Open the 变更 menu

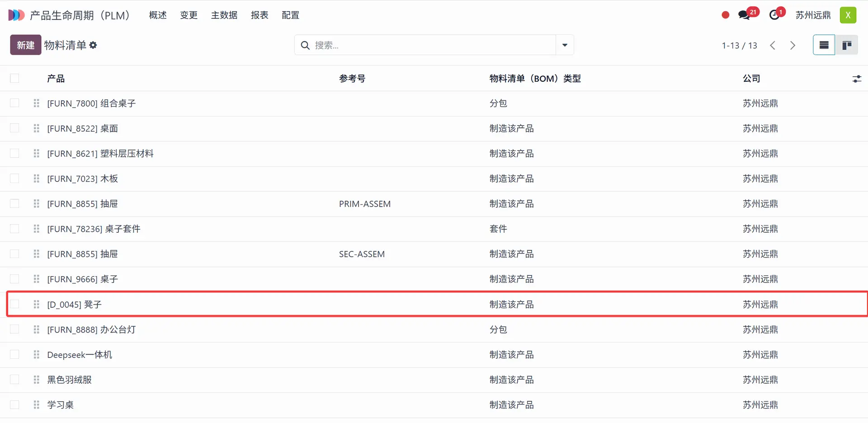point(189,15)
